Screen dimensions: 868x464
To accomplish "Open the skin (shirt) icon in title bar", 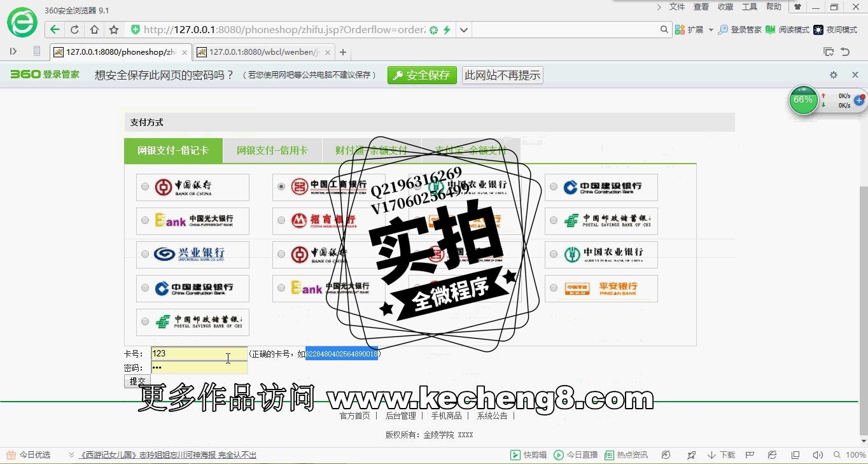I will pyautogui.click(x=797, y=7).
